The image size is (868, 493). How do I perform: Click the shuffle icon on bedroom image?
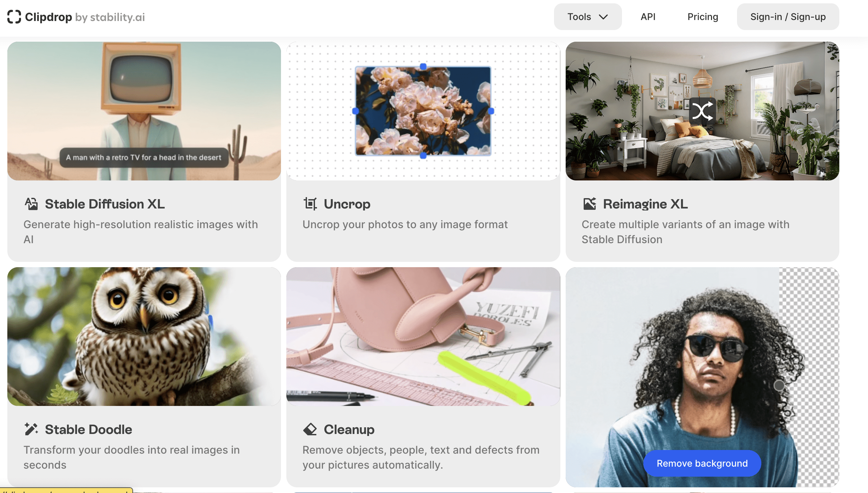(702, 111)
